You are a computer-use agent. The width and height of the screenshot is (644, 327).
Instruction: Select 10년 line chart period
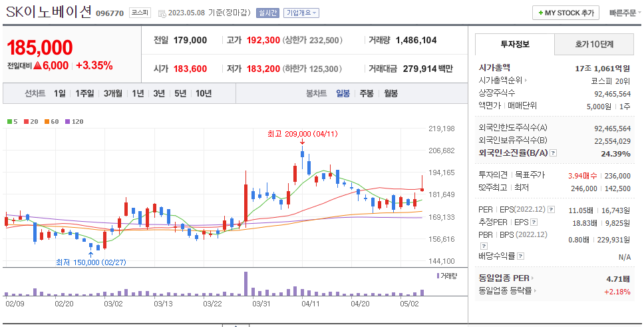pos(204,94)
